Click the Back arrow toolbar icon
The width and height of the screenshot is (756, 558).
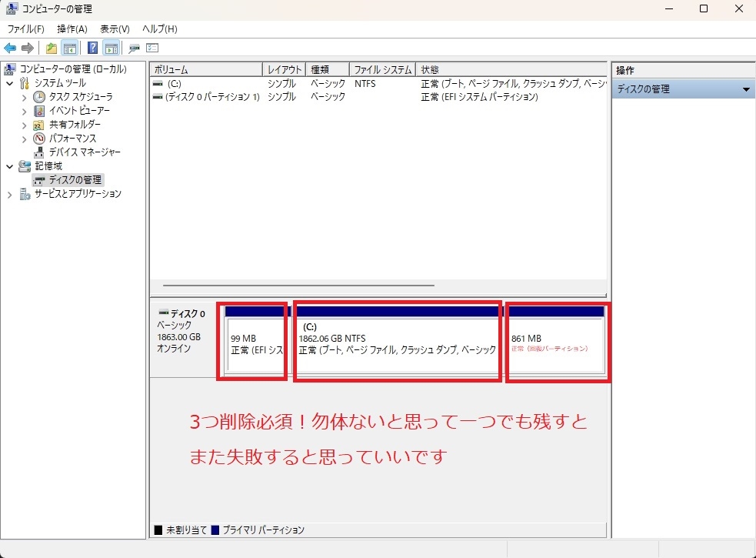(10, 48)
